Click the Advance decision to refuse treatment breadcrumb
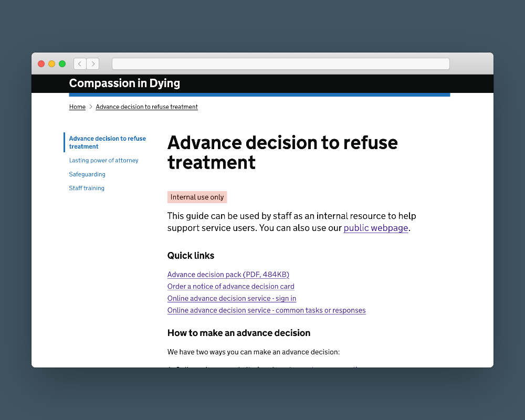Screen dimensions: 525x420 click(146, 107)
